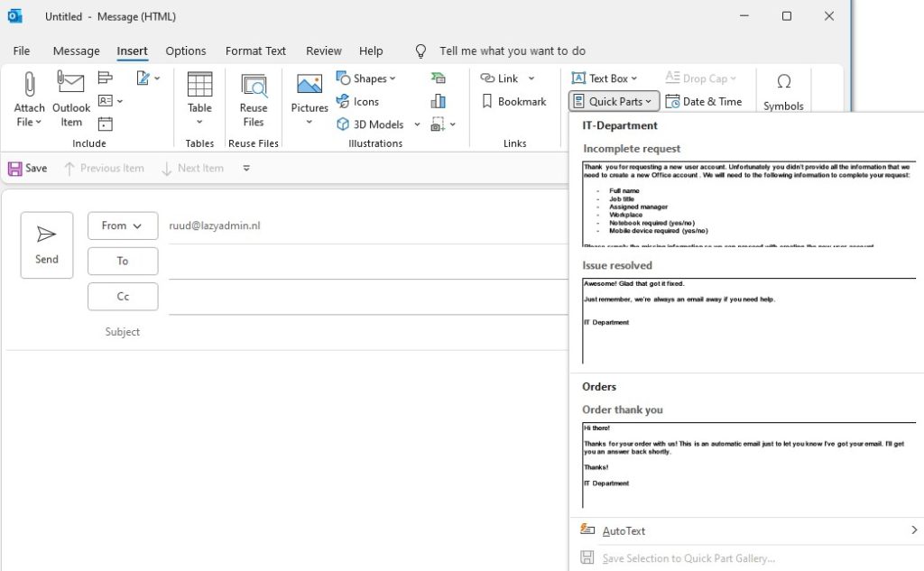Insert Date & Time

click(706, 101)
